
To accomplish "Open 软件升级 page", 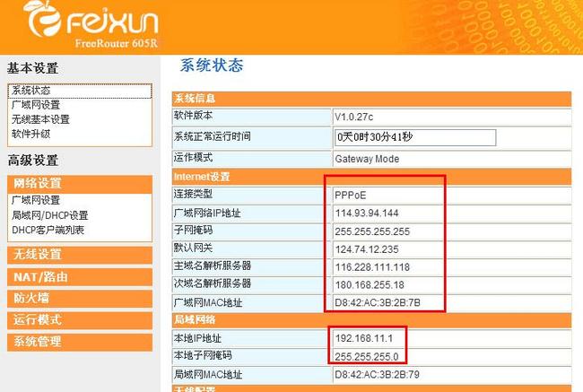I will point(30,134).
